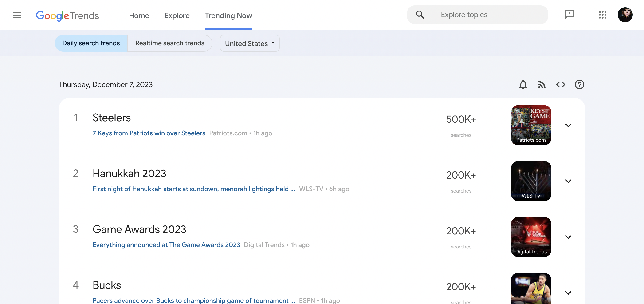
Task: Expand the Hanukkah 2023 trend row
Action: pos(568,181)
